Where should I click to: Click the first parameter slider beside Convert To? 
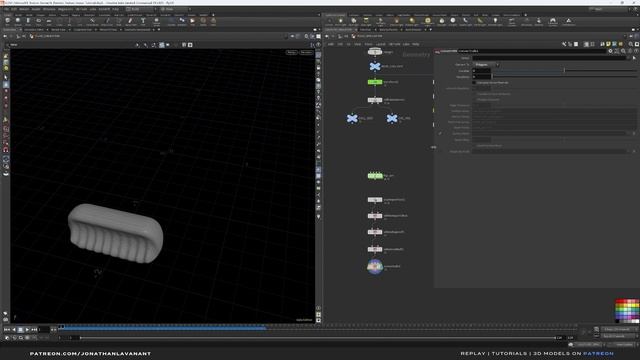coord(564,71)
